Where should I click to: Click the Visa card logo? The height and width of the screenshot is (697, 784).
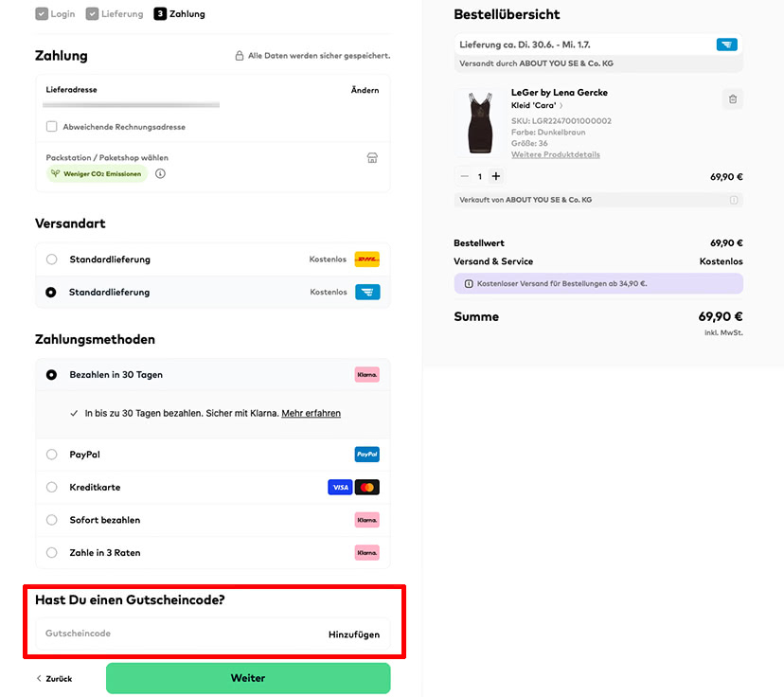[x=340, y=487]
